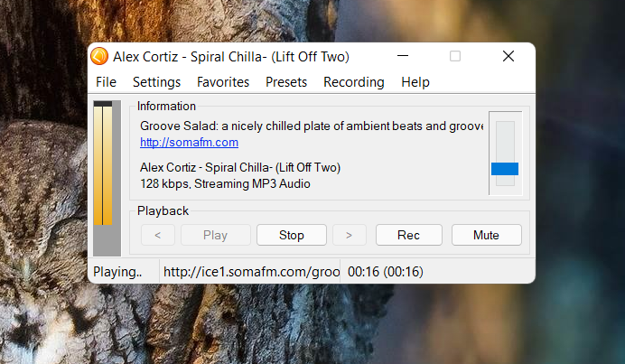This screenshot has height=364, width=625.
Task: Skip to next station with > button
Action: (x=350, y=235)
